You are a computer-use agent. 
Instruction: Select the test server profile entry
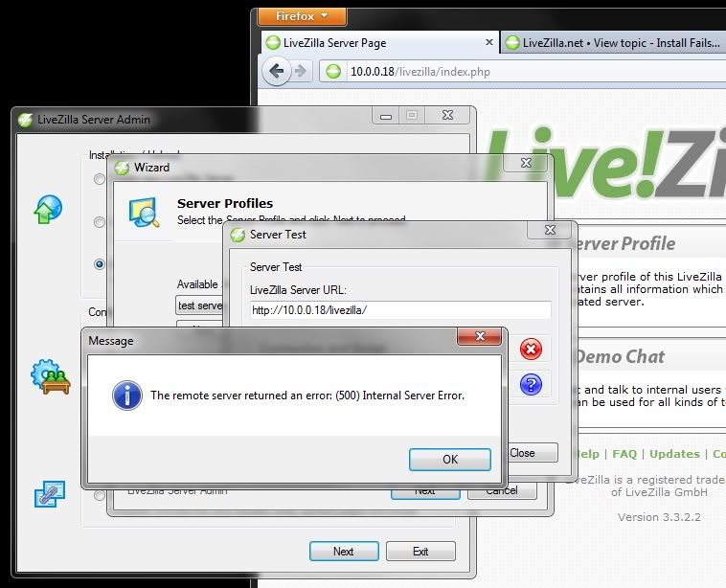click(x=200, y=305)
